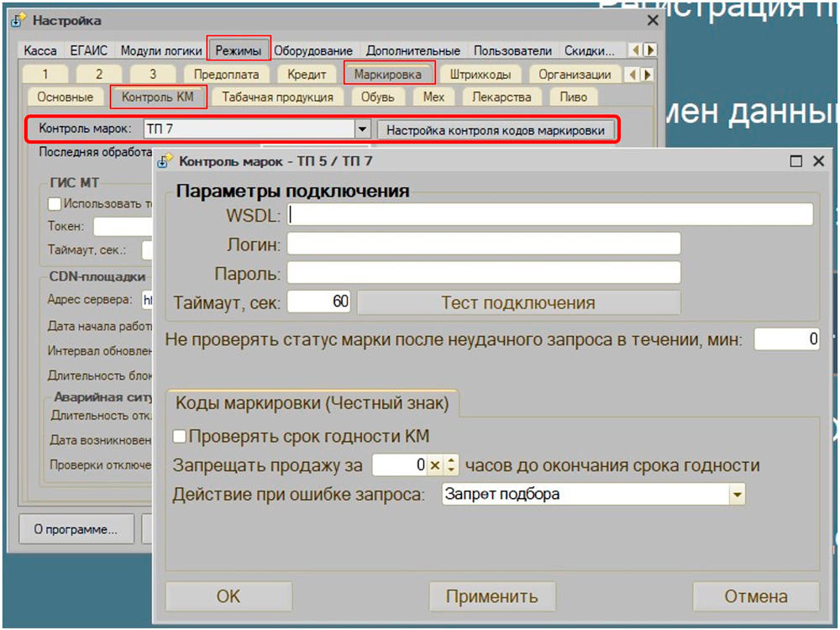Close the Настройка window
Screen dimensions: 840x630
(652, 19)
